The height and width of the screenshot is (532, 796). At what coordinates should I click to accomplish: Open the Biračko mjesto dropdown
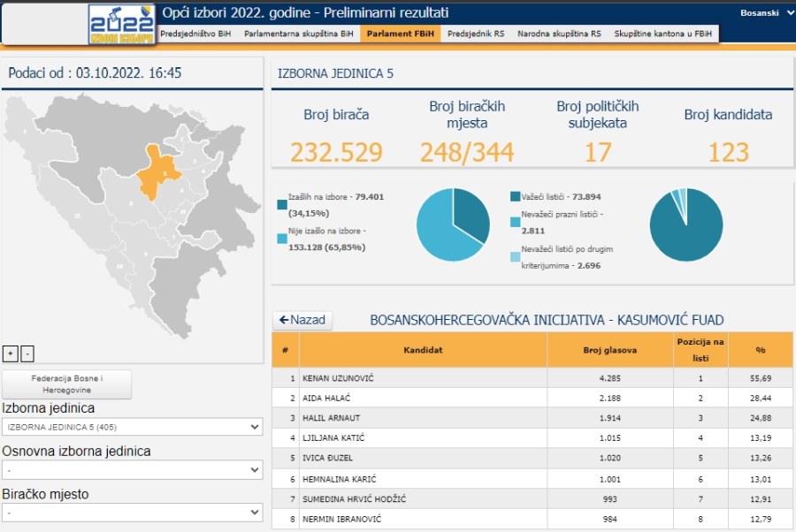coord(132,513)
